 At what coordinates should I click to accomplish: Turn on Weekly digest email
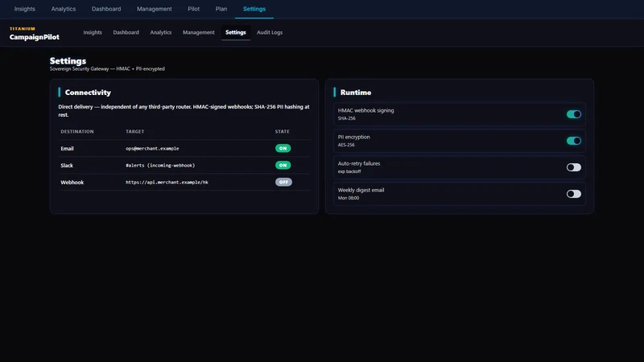pos(573,194)
